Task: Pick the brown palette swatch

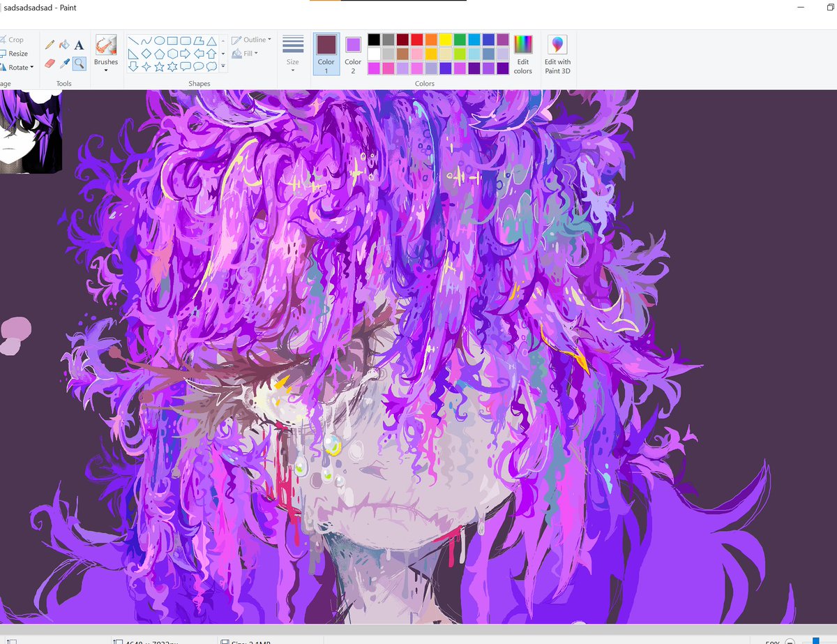Action: click(x=402, y=53)
